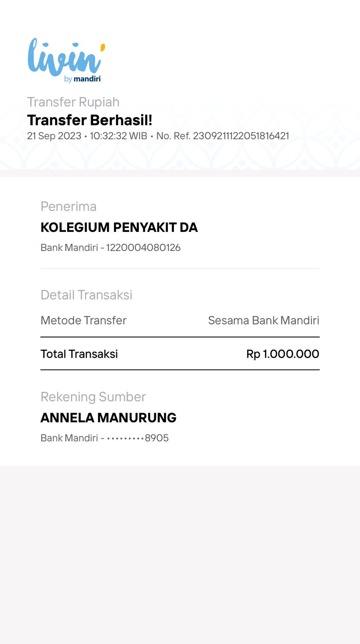Select the "Total Transaksi" label
The width and height of the screenshot is (360, 644).
click(x=79, y=354)
